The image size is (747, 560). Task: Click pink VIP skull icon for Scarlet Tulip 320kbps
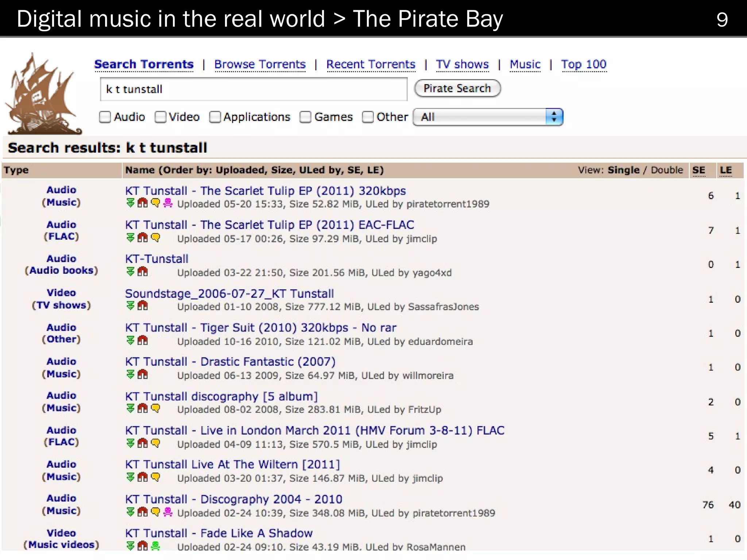point(168,203)
